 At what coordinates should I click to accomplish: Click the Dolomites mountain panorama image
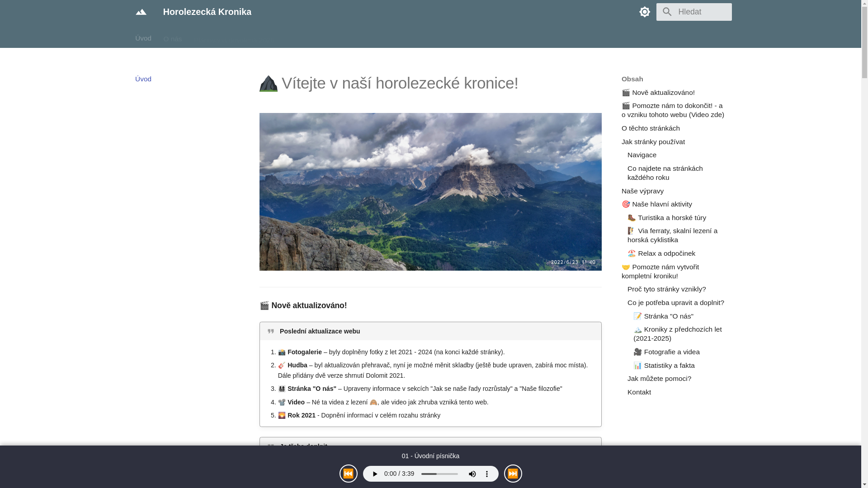430,192
